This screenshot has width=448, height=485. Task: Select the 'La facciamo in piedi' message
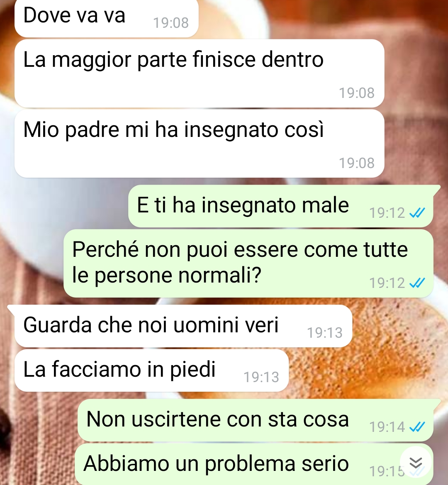151,370
